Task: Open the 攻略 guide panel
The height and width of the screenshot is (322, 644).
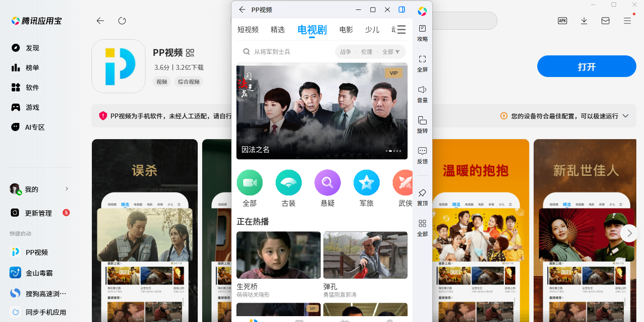Action: tap(422, 33)
